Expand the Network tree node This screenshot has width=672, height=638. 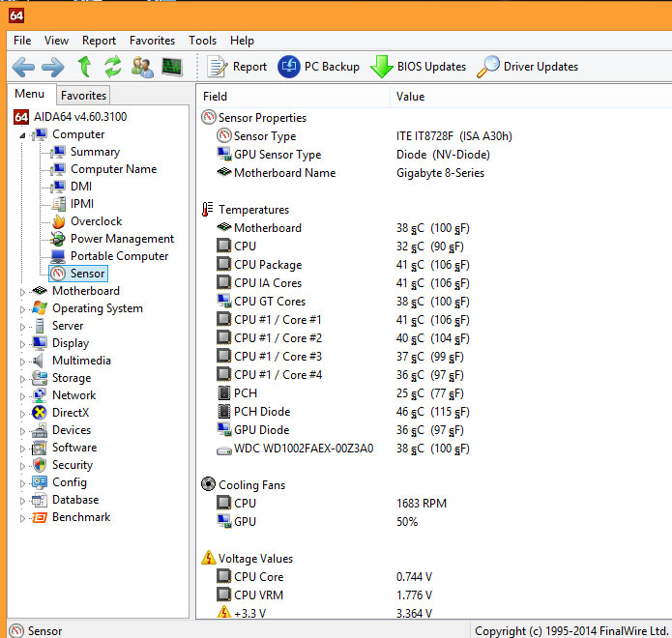point(22,396)
